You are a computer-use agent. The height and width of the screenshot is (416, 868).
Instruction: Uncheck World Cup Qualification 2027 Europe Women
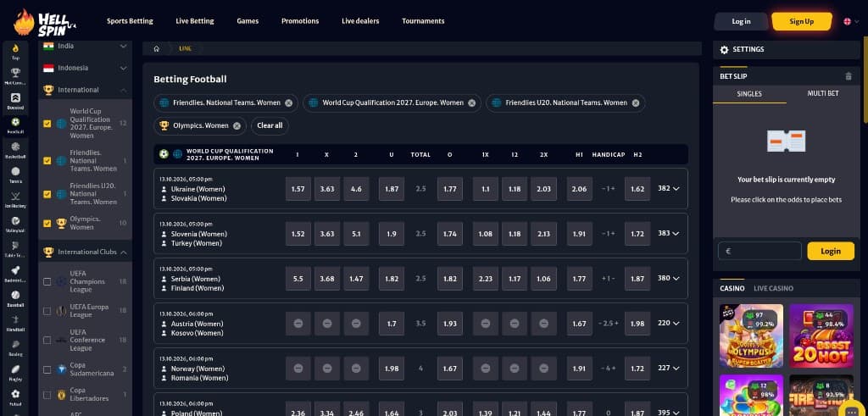pos(47,124)
